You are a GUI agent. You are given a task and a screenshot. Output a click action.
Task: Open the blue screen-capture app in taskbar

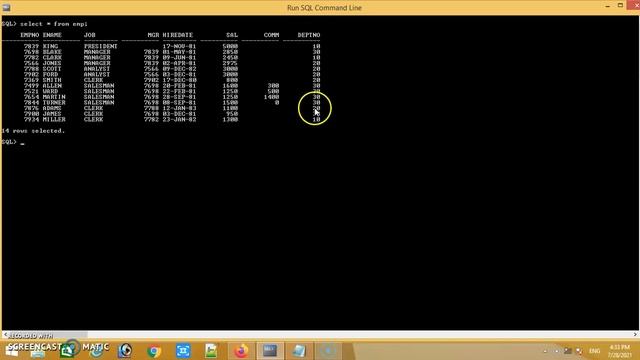coord(183,351)
